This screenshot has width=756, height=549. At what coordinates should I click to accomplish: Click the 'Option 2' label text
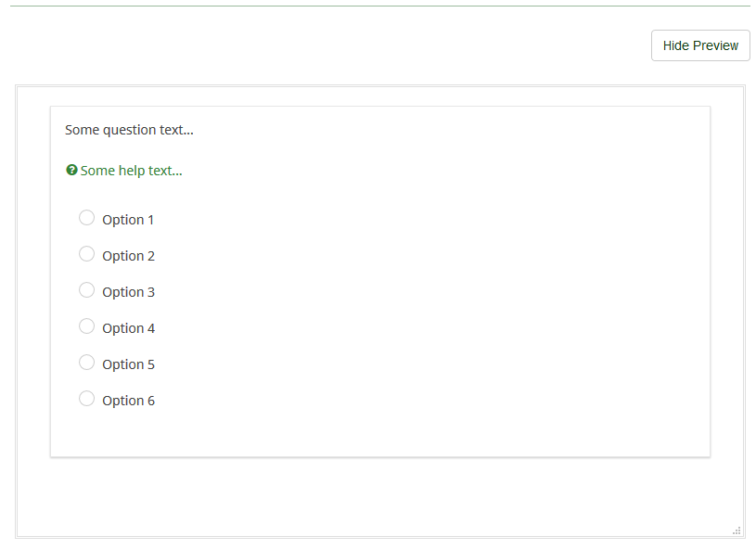coord(128,256)
